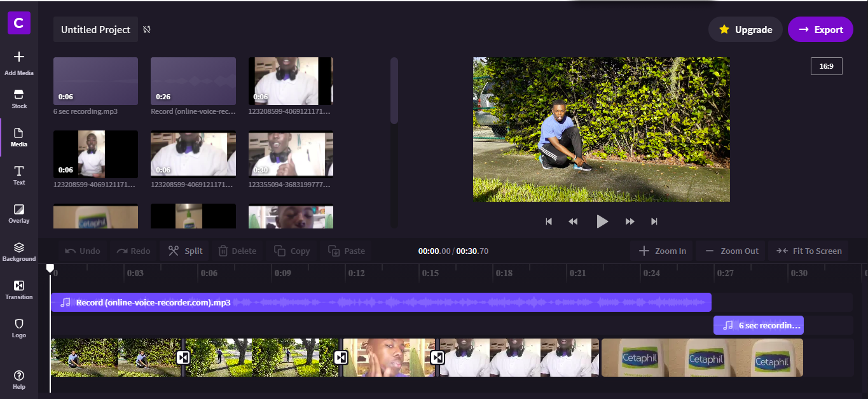
Task: Select the 6 sec recording.mp3 media thumbnail
Action: coord(95,81)
